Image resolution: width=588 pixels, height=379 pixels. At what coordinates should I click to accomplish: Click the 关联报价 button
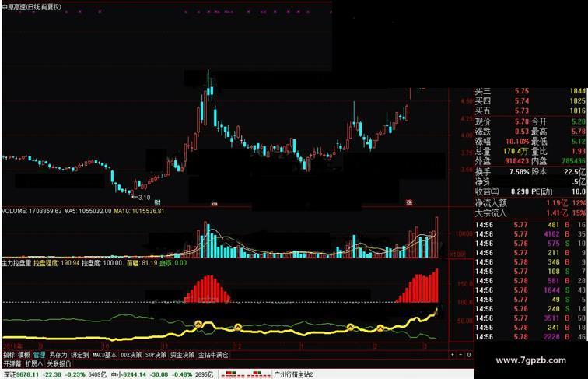59,363
